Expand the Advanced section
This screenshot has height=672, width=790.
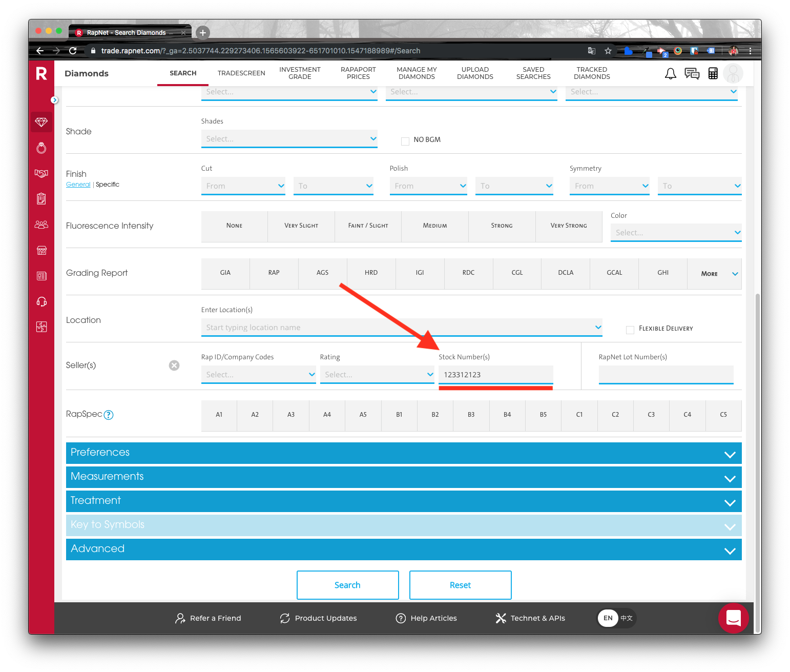[404, 549]
